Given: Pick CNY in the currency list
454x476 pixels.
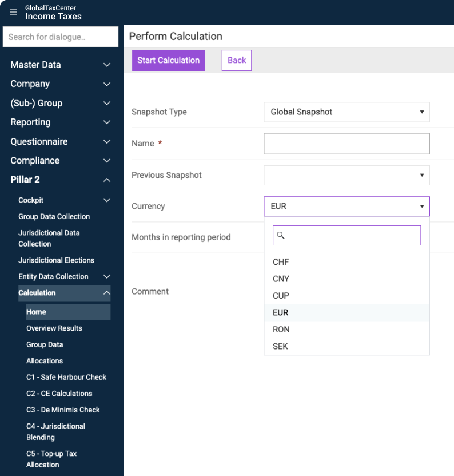Looking at the screenshot, I should [x=281, y=279].
